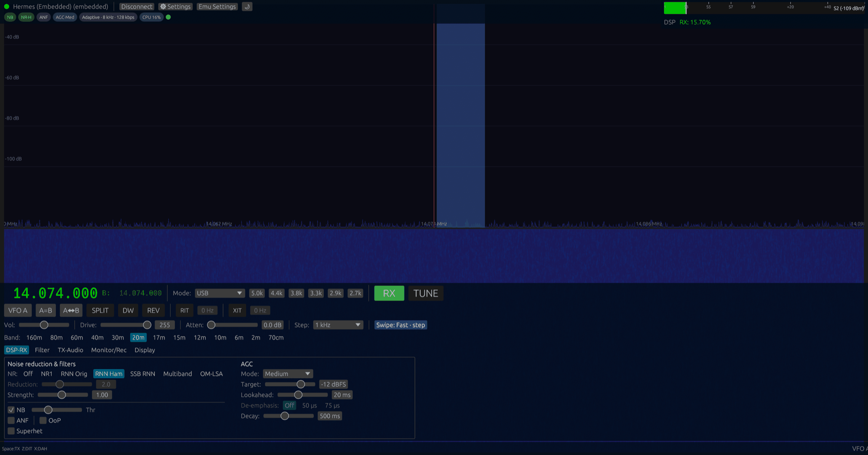Select the 20m band
Viewport: 868px width, 455px height.
(138, 337)
